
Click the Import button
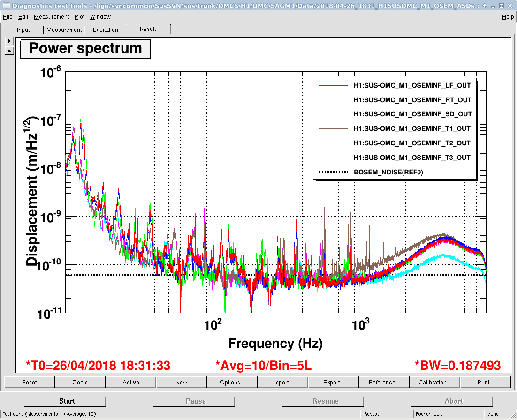pos(282,382)
